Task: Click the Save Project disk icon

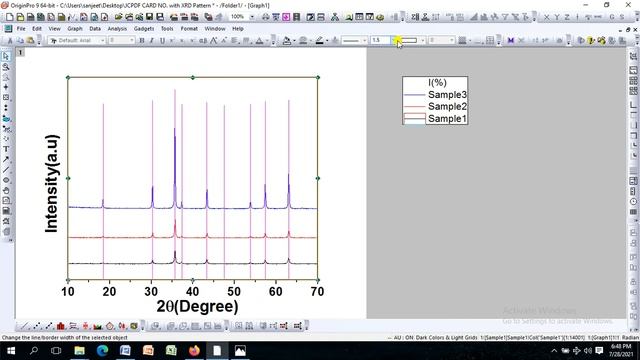Action: (149, 17)
